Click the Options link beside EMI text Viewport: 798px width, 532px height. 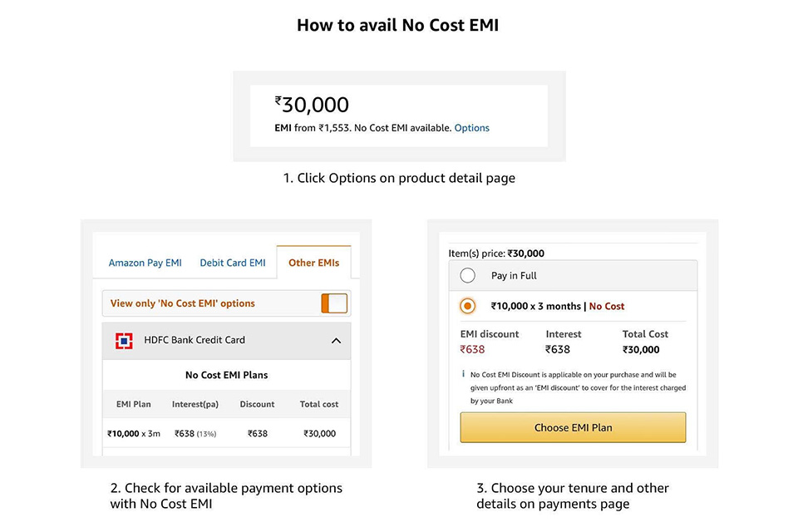pos(471,128)
